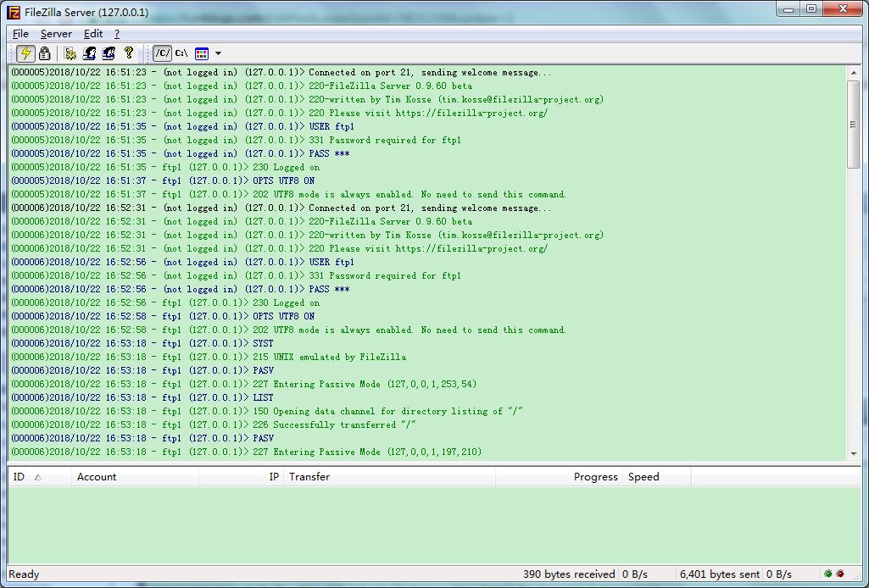This screenshot has width=869, height=588.
Task: Click the Speed column header
Action: pos(657,477)
